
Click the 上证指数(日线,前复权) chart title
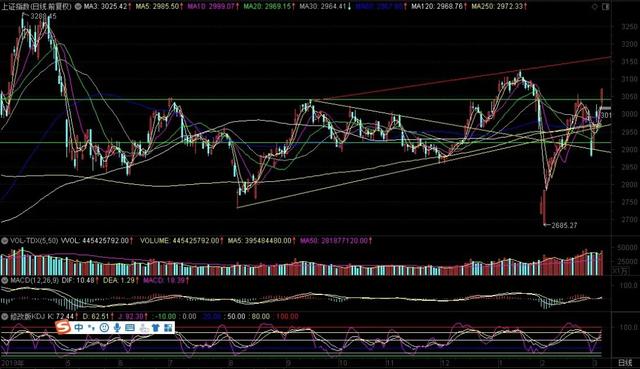tap(36, 7)
